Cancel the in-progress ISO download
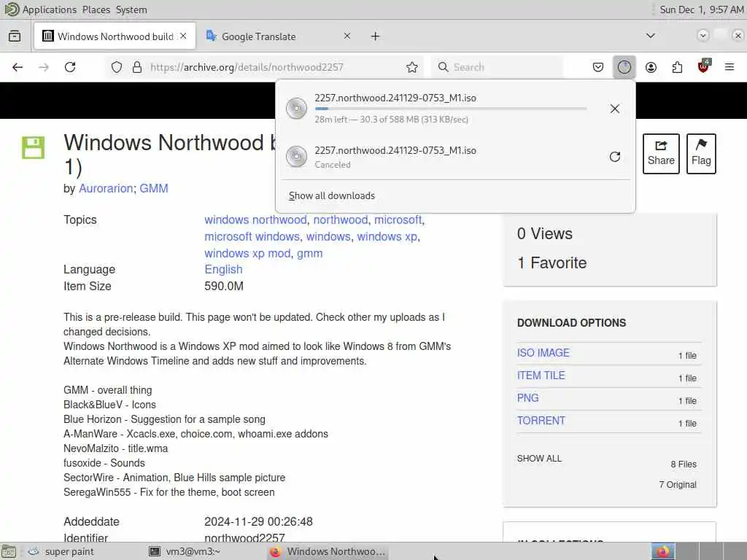The width and height of the screenshot is (747, 560). click(x=614, y=109)
